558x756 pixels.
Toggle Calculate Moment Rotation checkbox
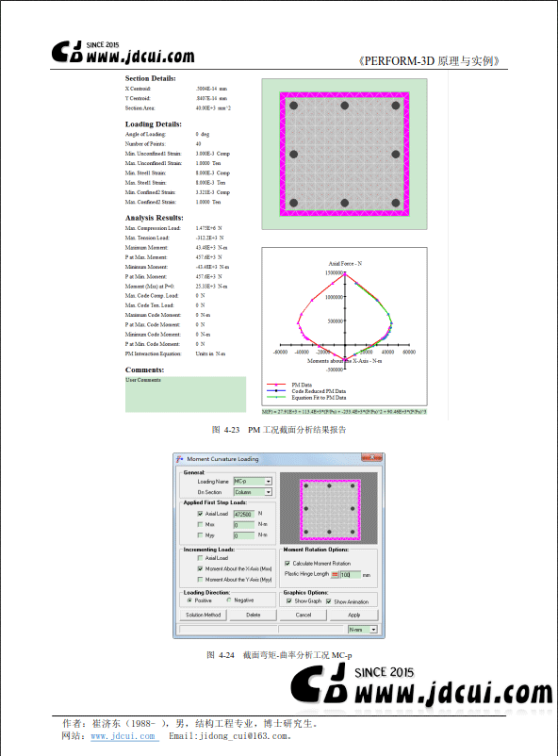[287, 563]
